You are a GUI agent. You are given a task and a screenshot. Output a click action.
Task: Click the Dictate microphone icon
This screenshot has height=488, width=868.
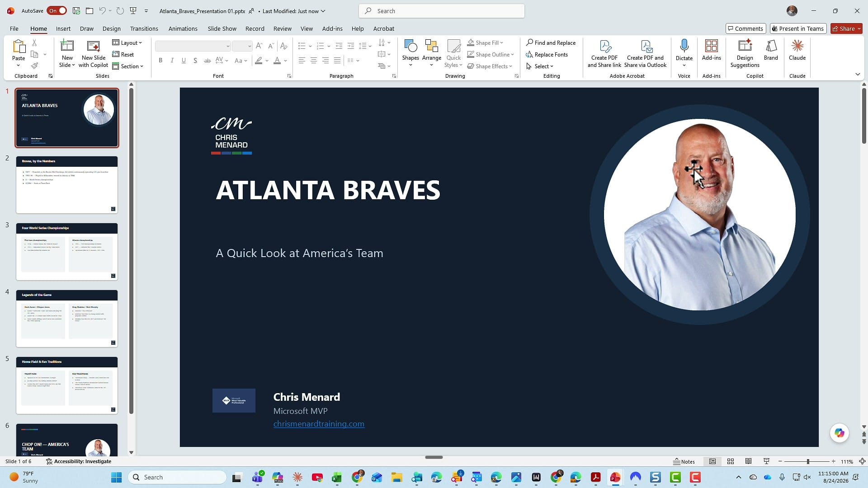coord(684,46)
